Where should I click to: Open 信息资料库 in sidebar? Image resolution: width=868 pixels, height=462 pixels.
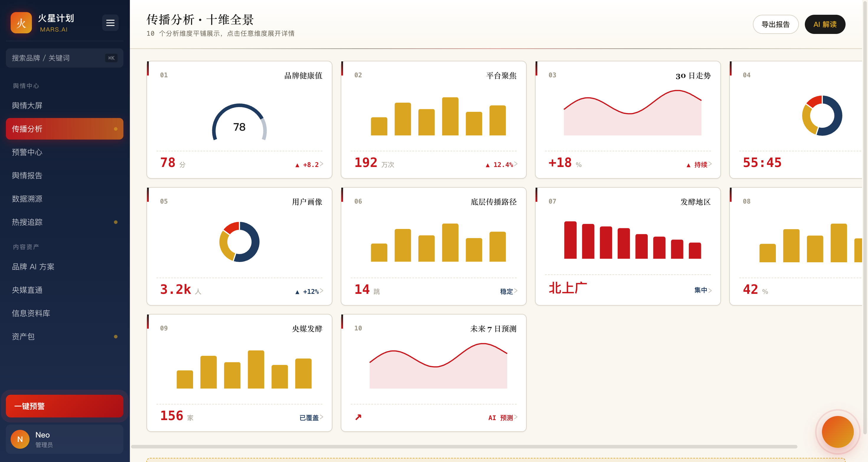point(64,313)
